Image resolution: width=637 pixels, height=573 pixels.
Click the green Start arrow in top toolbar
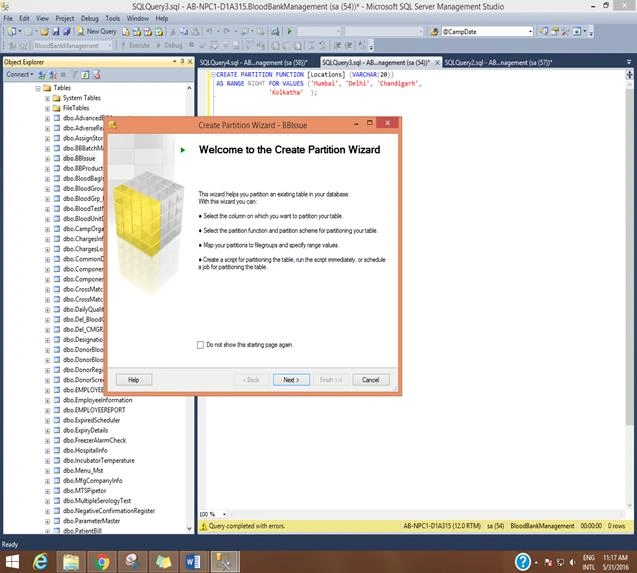pos(290,31)
